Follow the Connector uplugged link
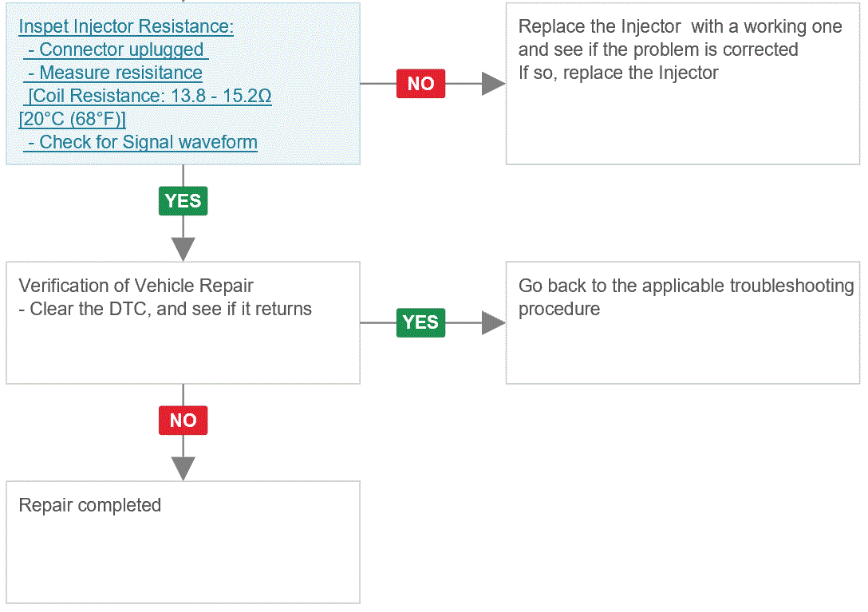Screen dimensions: 868x612 pyautogui.click(x=116, y=49)
